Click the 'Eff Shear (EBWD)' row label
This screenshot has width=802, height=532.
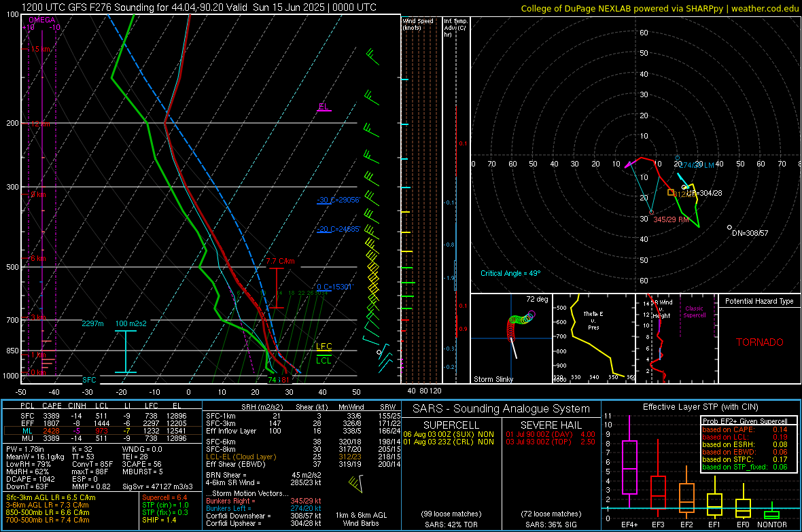click(236, 465)
